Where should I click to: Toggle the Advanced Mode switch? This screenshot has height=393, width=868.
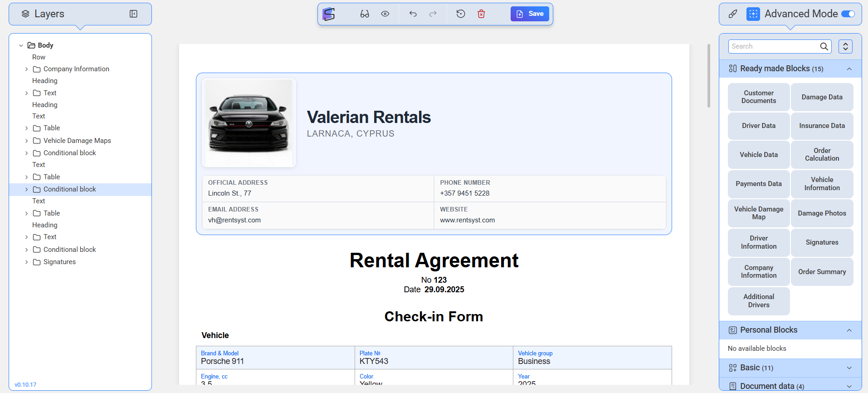point(848,14)
